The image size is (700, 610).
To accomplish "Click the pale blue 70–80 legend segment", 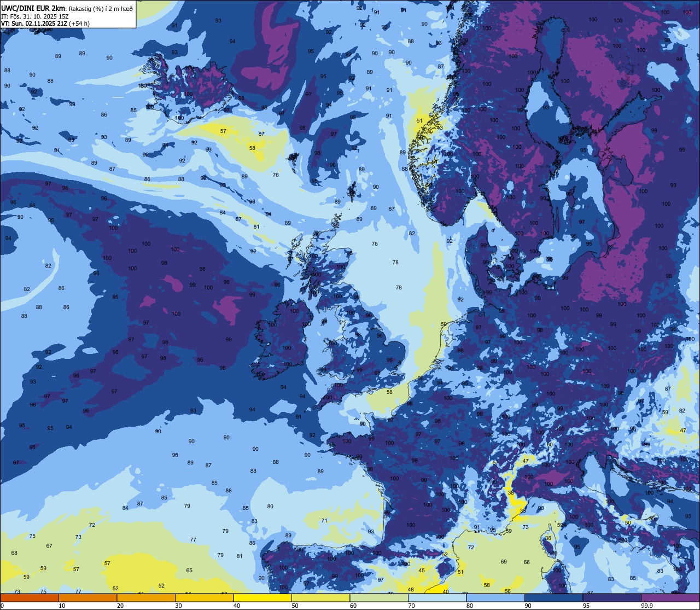I will pyautogui.click(x=437, y=598).
